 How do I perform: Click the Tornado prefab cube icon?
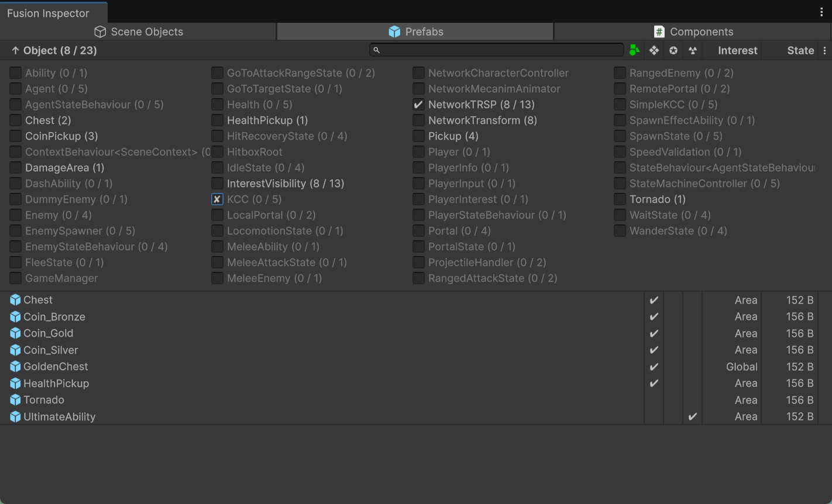coord(15,400)
